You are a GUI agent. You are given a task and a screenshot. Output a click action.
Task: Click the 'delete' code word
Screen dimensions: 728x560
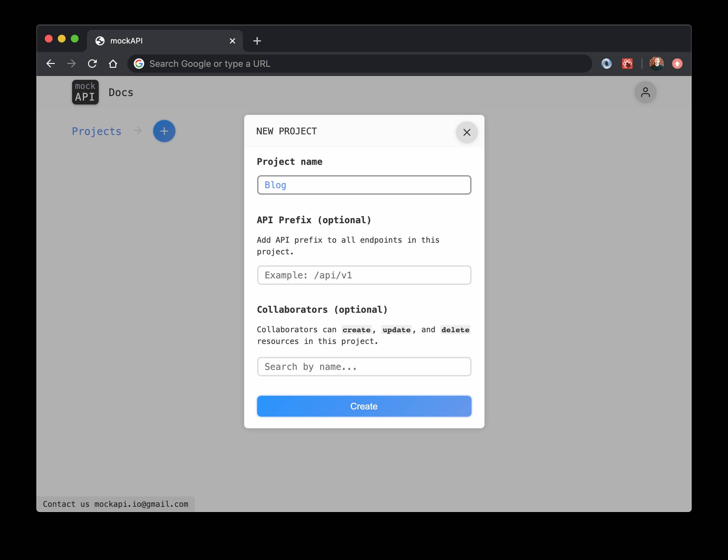point(455,330)
